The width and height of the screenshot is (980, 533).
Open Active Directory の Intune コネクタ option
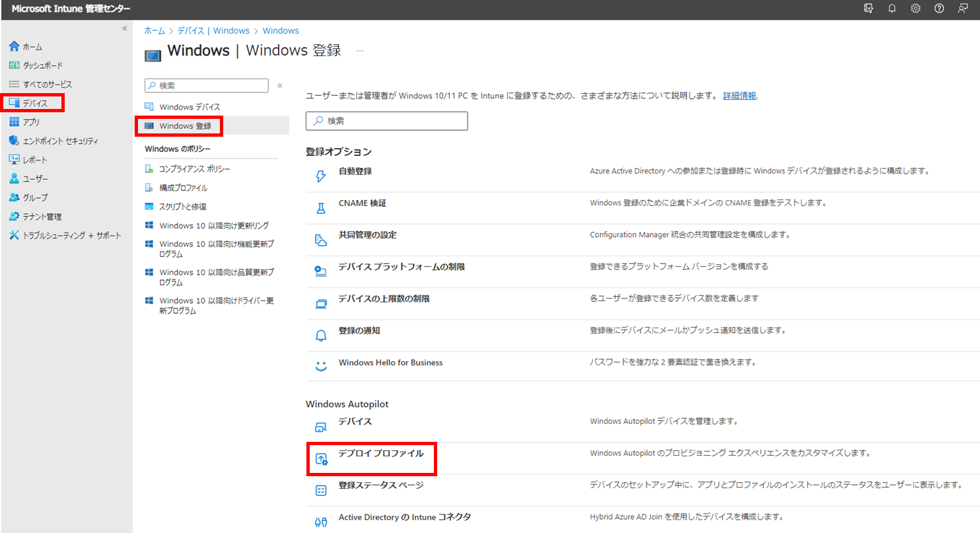pos(405,517)
